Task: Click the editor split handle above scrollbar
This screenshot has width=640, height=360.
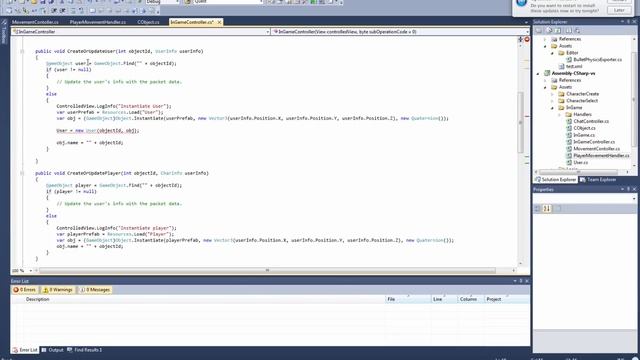Action: [x=520, y=39]
